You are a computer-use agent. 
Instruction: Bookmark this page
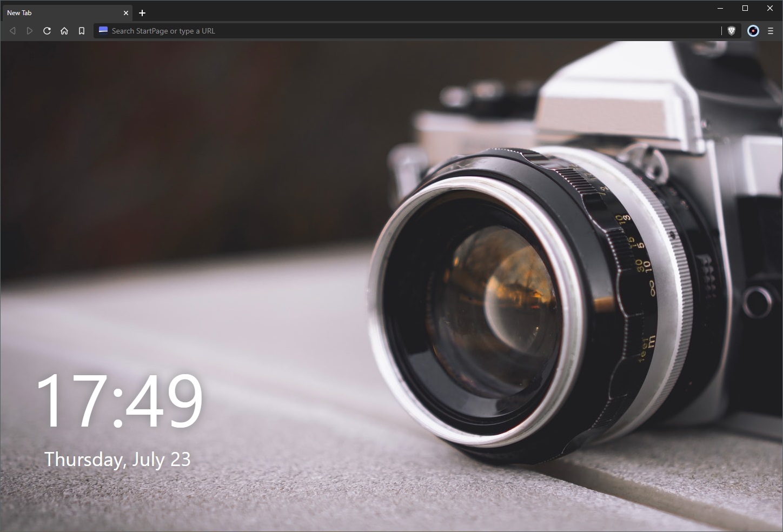pos(82,31)
